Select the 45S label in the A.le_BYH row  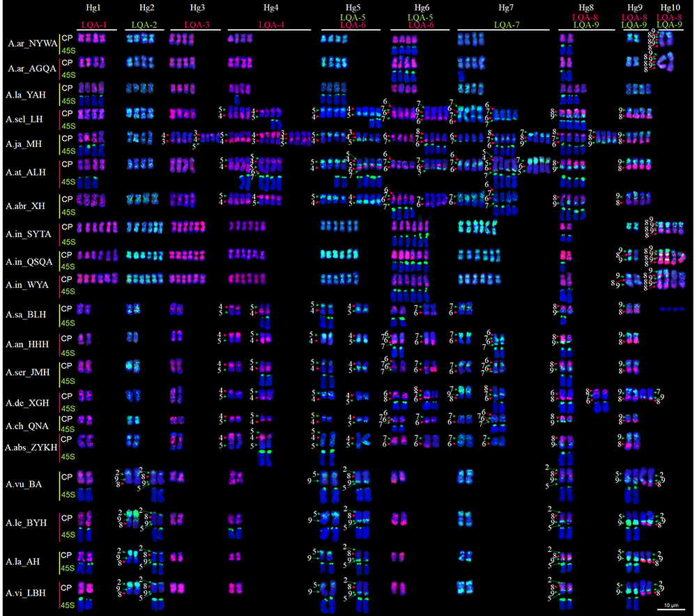point(68,534)
